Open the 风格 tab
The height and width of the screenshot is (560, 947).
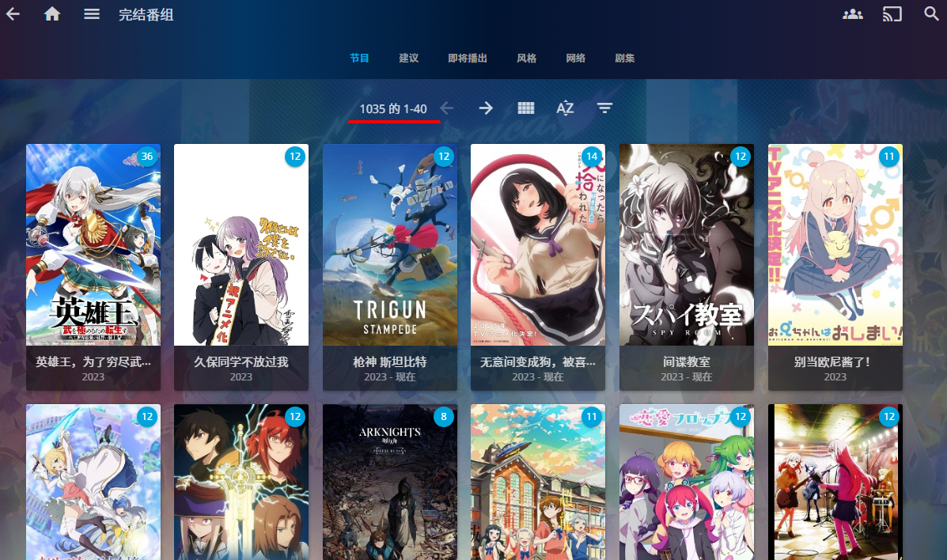pyautogui.click(x=527, y=58)
